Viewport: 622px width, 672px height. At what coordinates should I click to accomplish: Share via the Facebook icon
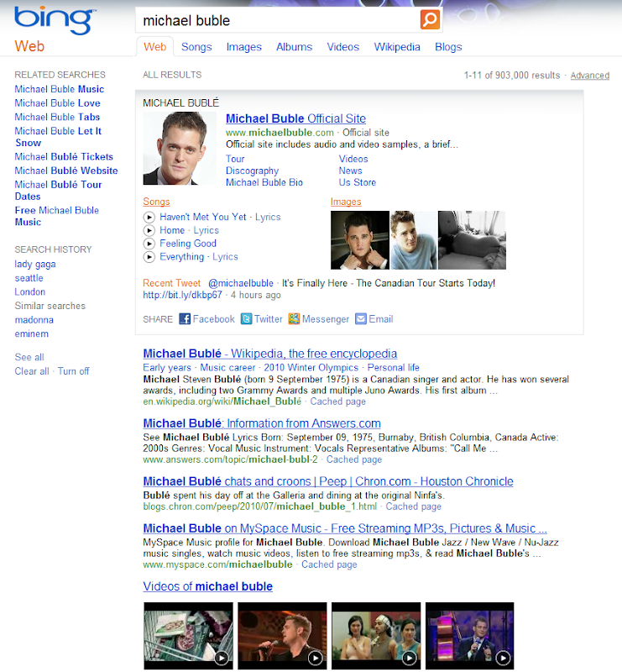pyautogui.click(x=185, y=319)
